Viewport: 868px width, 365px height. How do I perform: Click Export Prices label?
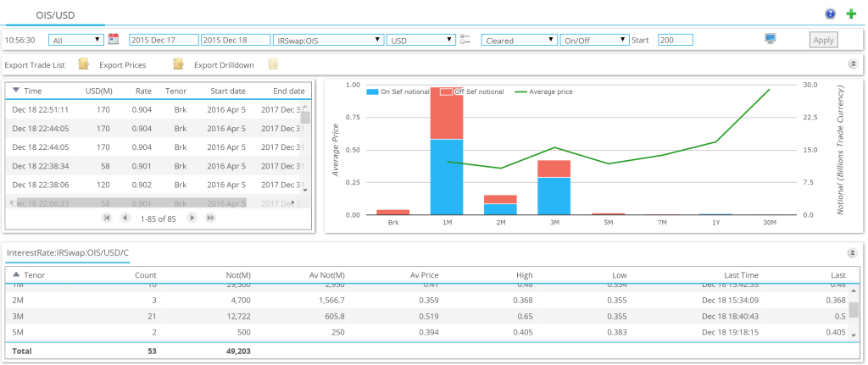tap(122, 64)
